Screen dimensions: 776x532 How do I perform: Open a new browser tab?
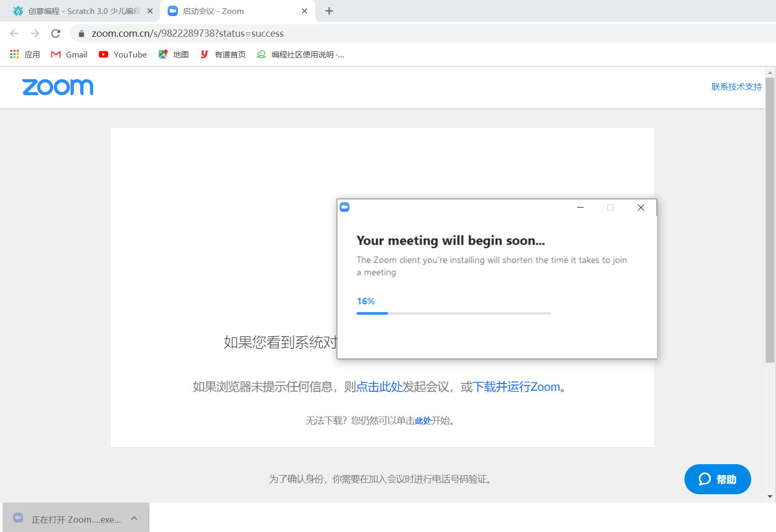pos(329,11)
